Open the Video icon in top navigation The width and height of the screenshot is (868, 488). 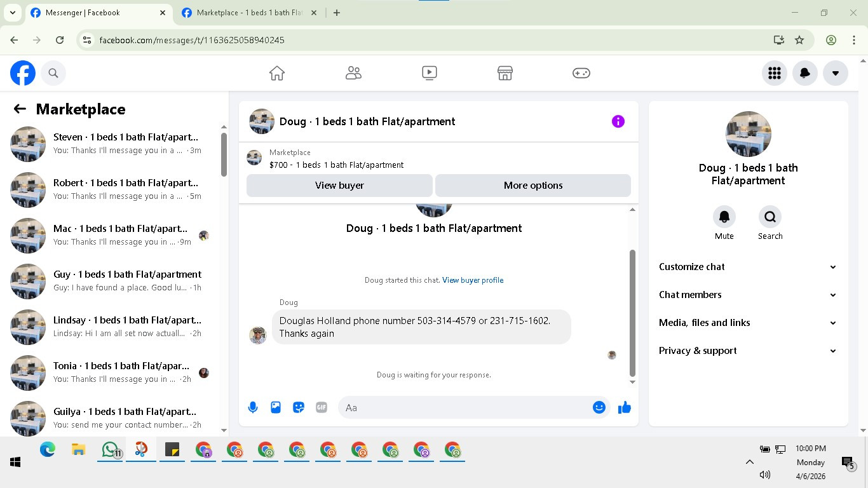point(430,73)
